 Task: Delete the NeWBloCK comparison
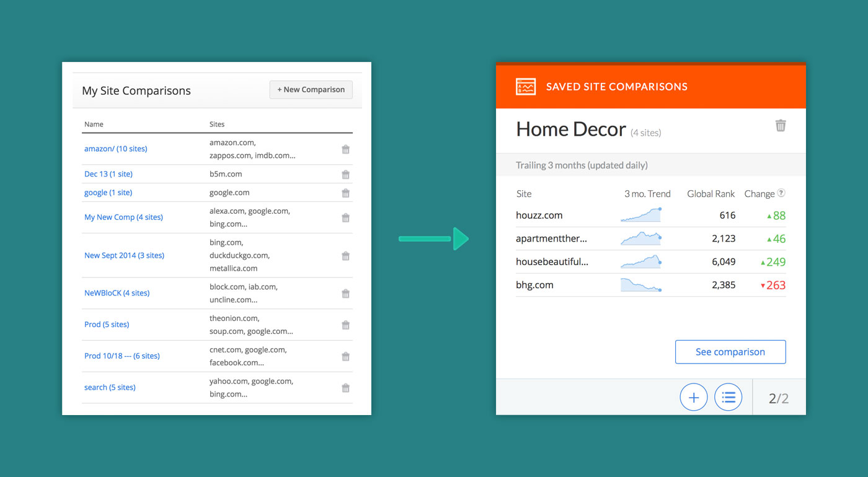tap(346, 294)
